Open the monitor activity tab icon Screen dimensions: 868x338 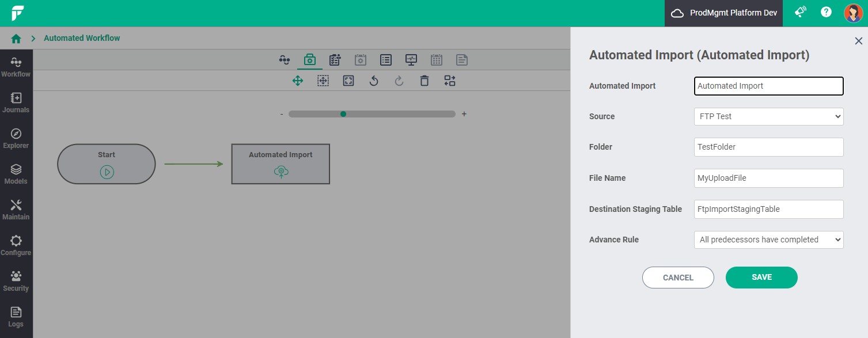tap(411, 59)
